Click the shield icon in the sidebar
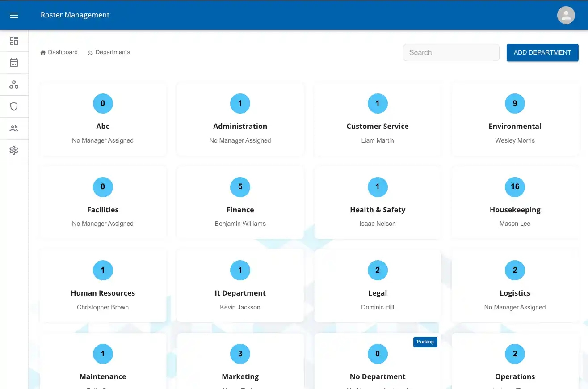Screen dimensions: 588x389 pyautogui.click(x=14, y=106)
